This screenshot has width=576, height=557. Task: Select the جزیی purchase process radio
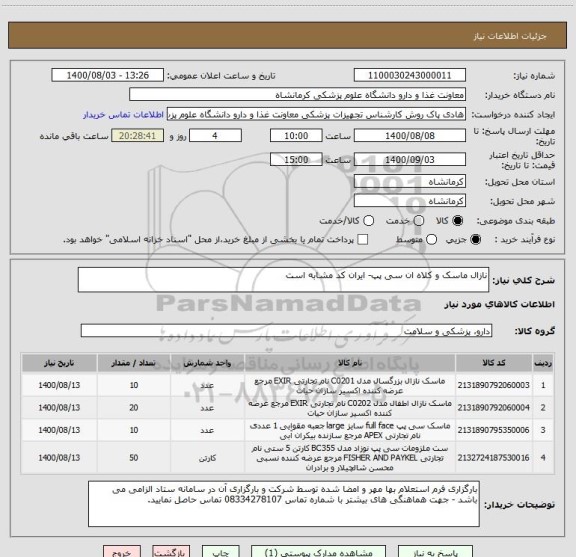pyautogui.click(x=475, y=240)
